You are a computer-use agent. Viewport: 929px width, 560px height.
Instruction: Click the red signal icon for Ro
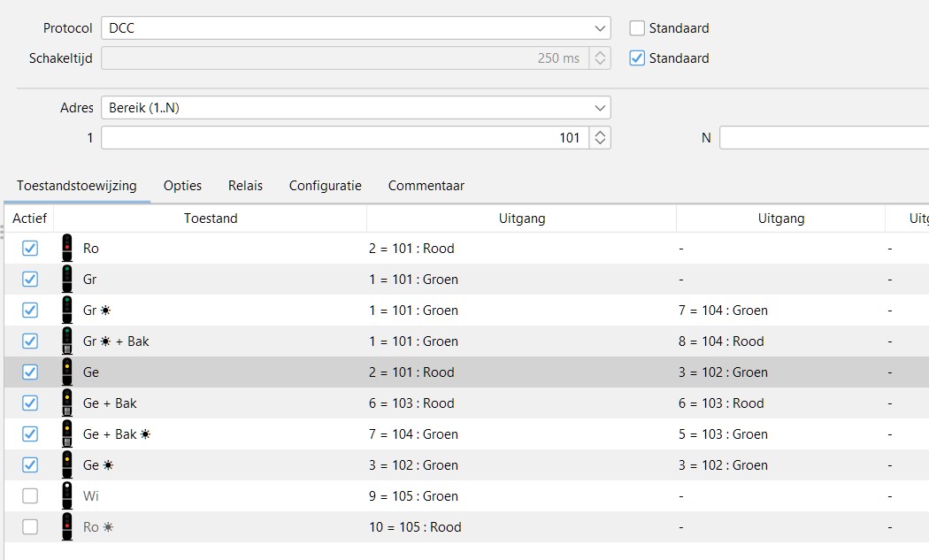[x=67, y=249]
